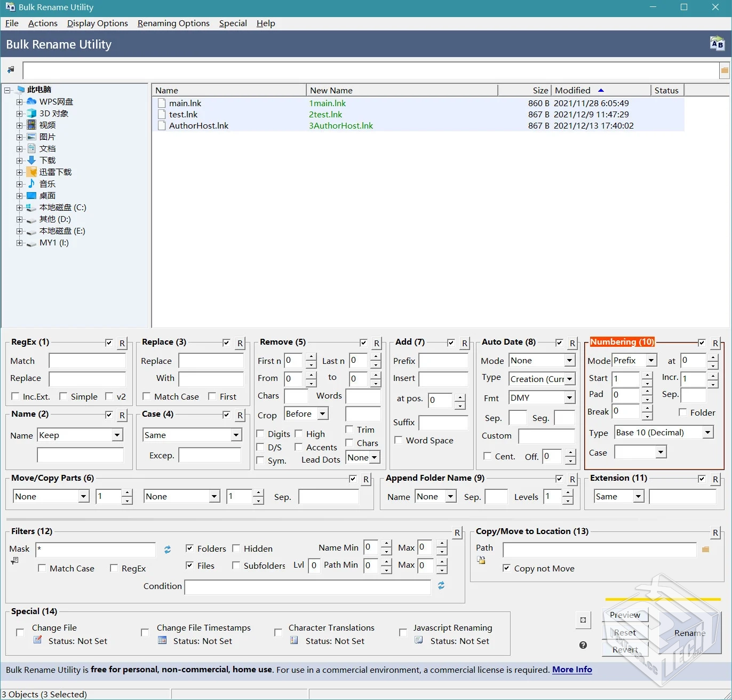Image resolution: width=732 pixels, height=700 pixels.
Task: Click the pin icon beside path bar
Action: (x=11, y=70)
